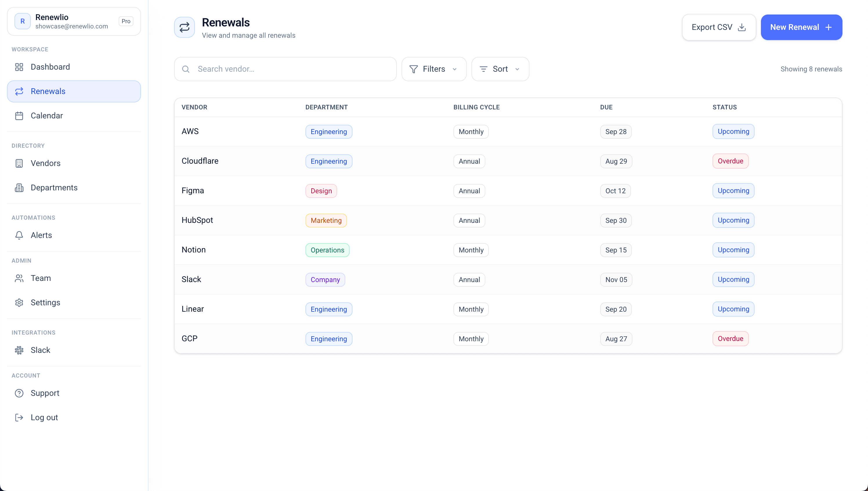This screenshot has width=868, height=491.
Task: Select the Figma row's Design department tag
Action: [x=321, y=191]
